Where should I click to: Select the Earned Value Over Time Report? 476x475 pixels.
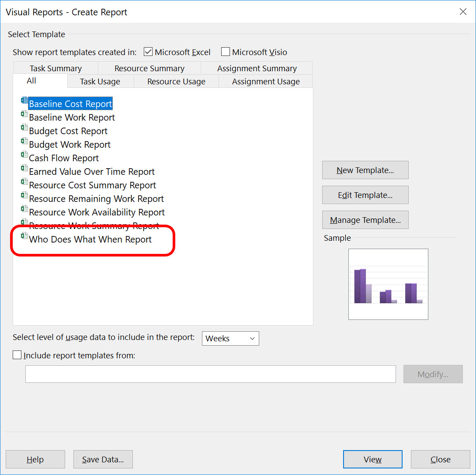92,172
